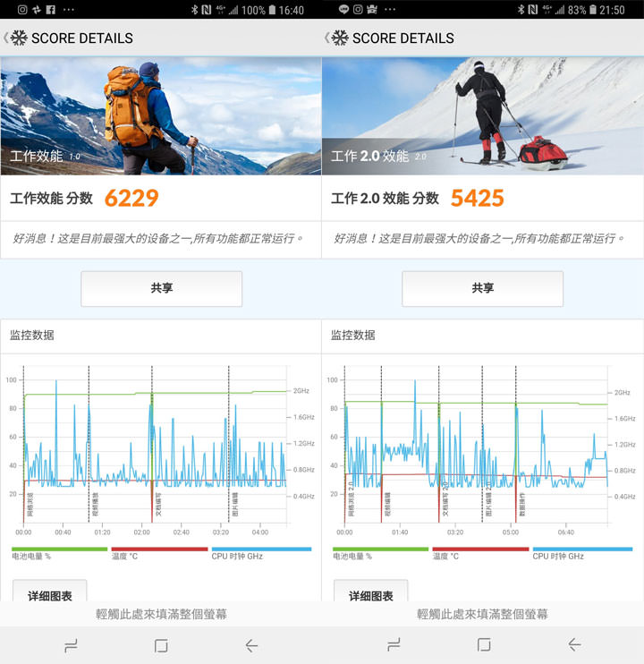This screenshot has height=664, width=644.
Task: Tap the snowflake back icon on the right screen
Action: 339,38
